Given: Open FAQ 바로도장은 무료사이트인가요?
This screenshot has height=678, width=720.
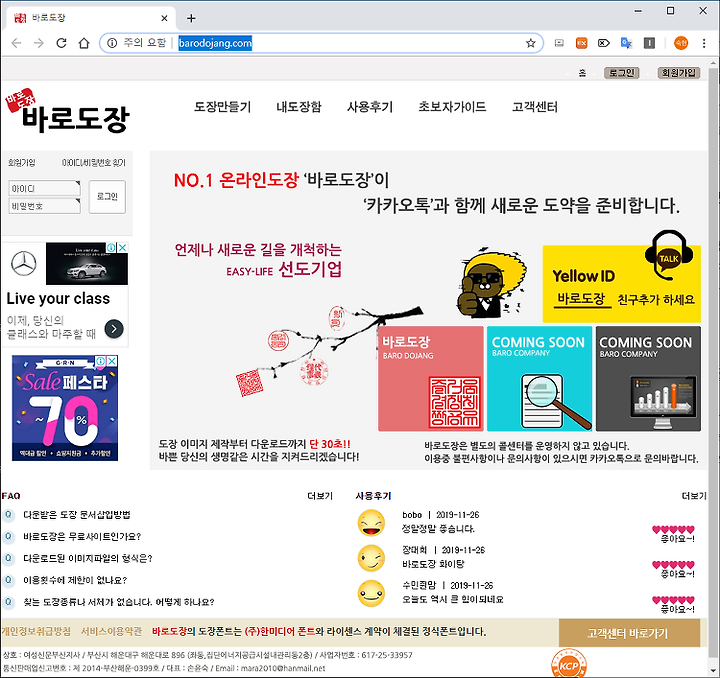Looking at the screenshot, I should pos(82,536).
